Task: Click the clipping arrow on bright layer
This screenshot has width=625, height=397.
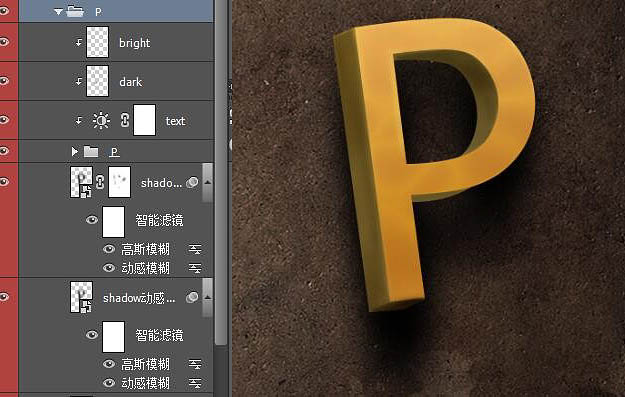Action: 79,42
